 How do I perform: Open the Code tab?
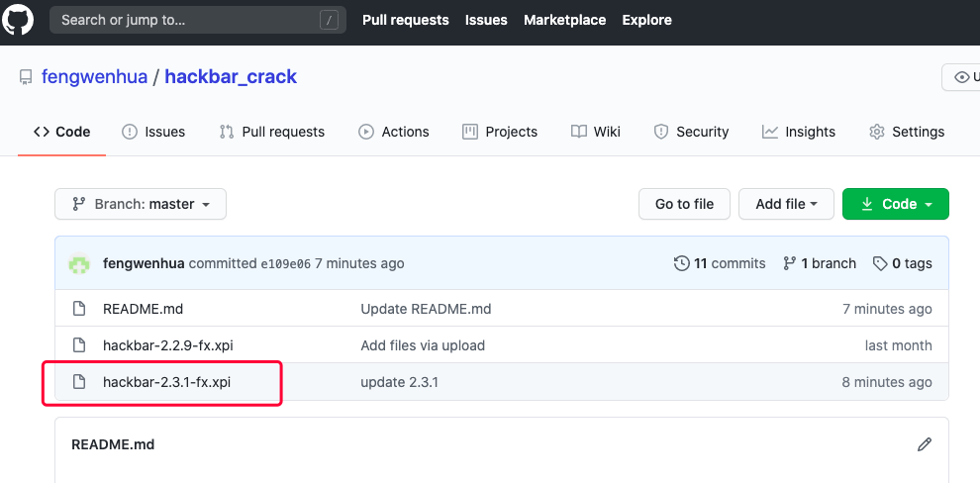pos(62,132)
